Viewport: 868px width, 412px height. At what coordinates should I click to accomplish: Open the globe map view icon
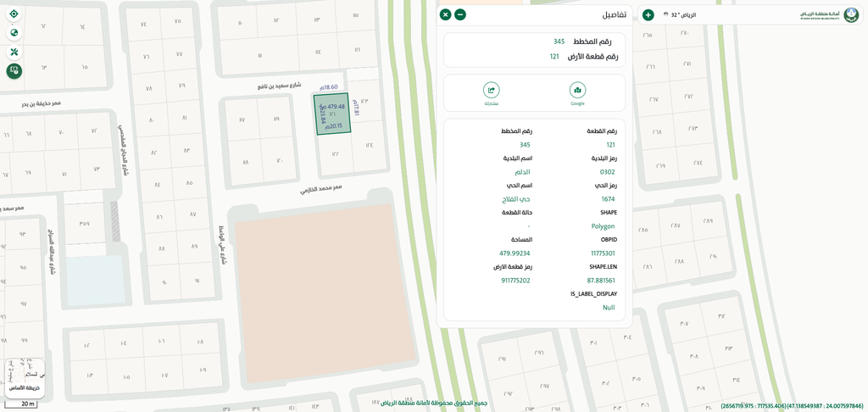tap(14, 33)
